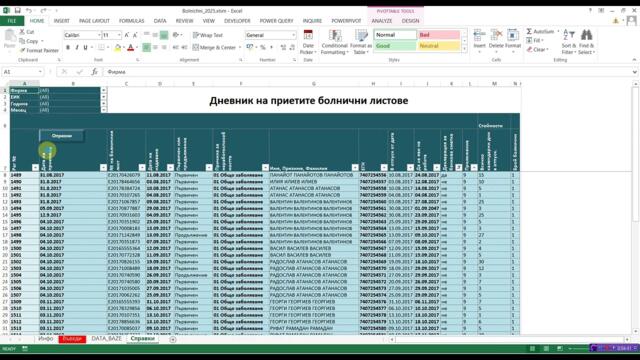Expand the Name Box dropdown
This screenshot has height=360, width=640.
click(40, 72)
